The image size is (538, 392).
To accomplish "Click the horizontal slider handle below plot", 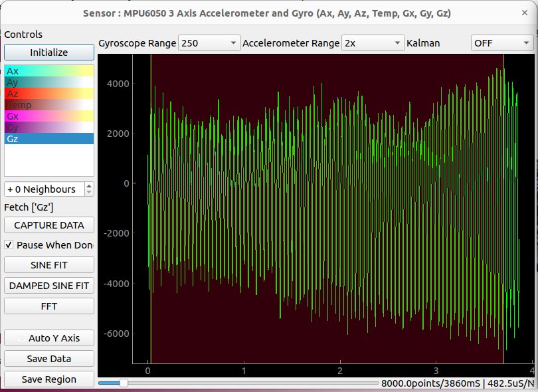I will (124, 383).
